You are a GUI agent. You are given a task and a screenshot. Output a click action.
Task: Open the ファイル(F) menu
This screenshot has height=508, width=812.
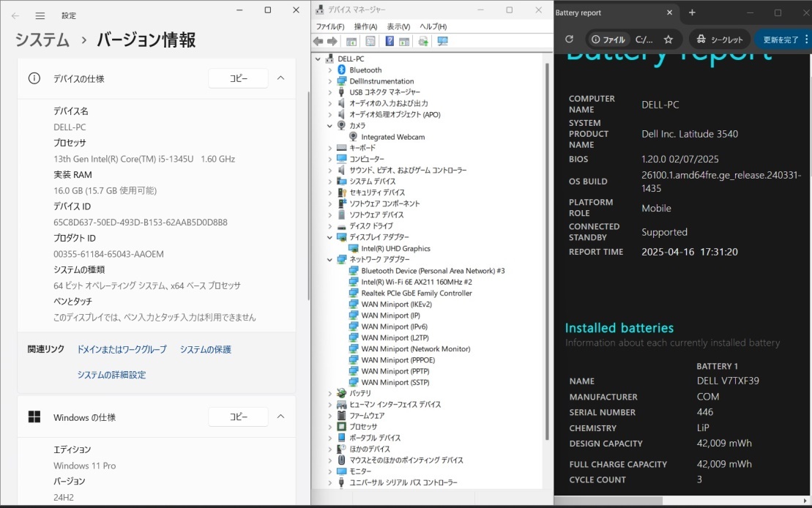(330, 26)
